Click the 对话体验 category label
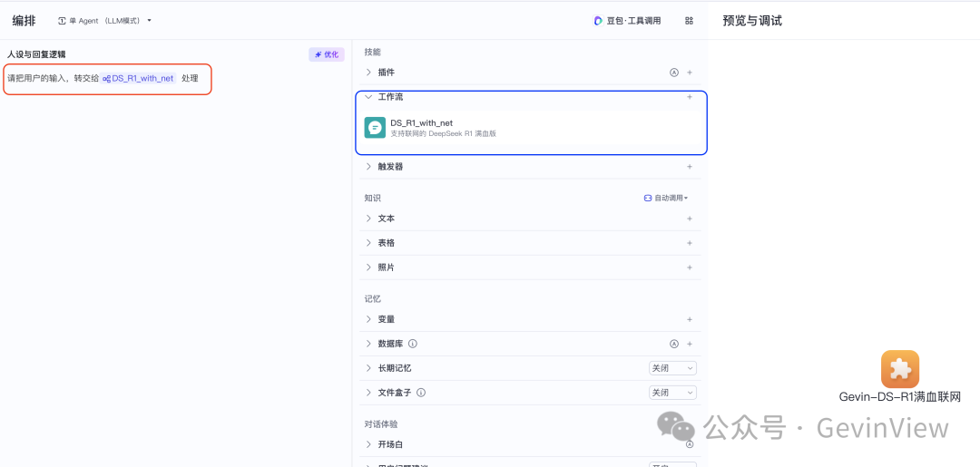The width and height of the screenshot is (980, 467). 380,423
